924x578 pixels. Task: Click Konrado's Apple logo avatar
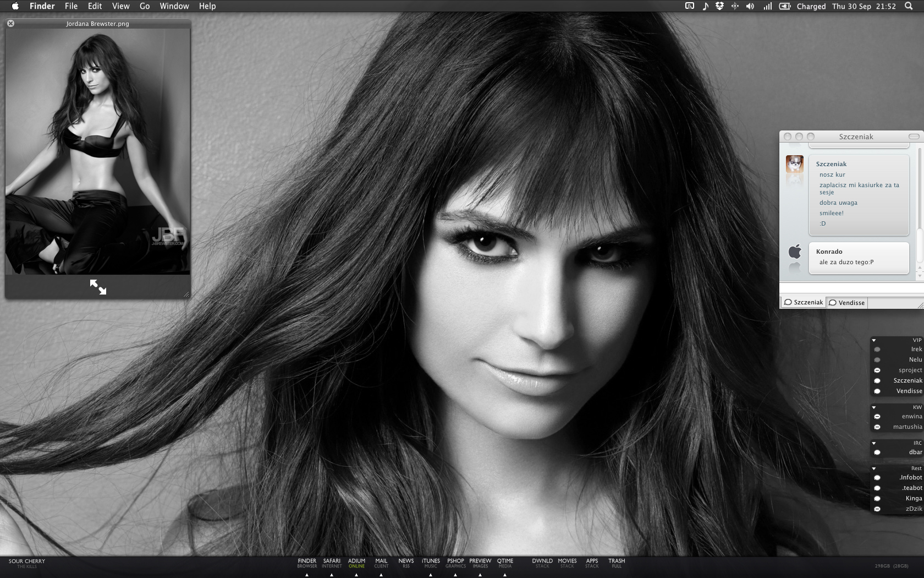tap(795, 252)
